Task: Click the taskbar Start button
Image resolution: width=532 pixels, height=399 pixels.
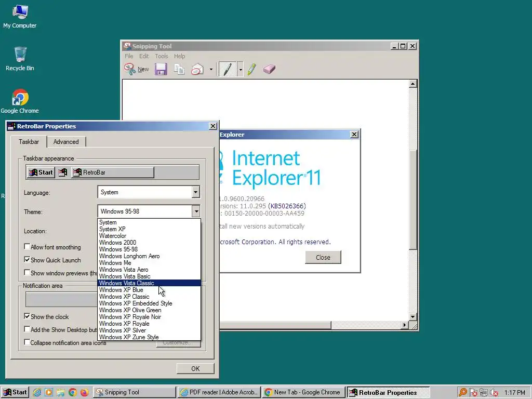Action: tap(15, 392)
